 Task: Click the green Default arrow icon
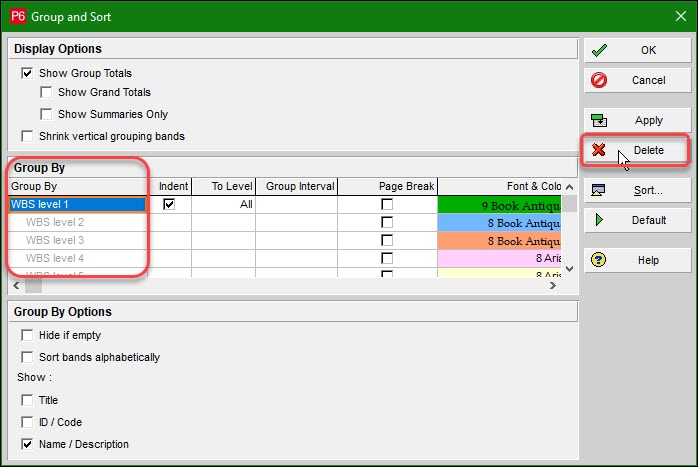point(599,220)
